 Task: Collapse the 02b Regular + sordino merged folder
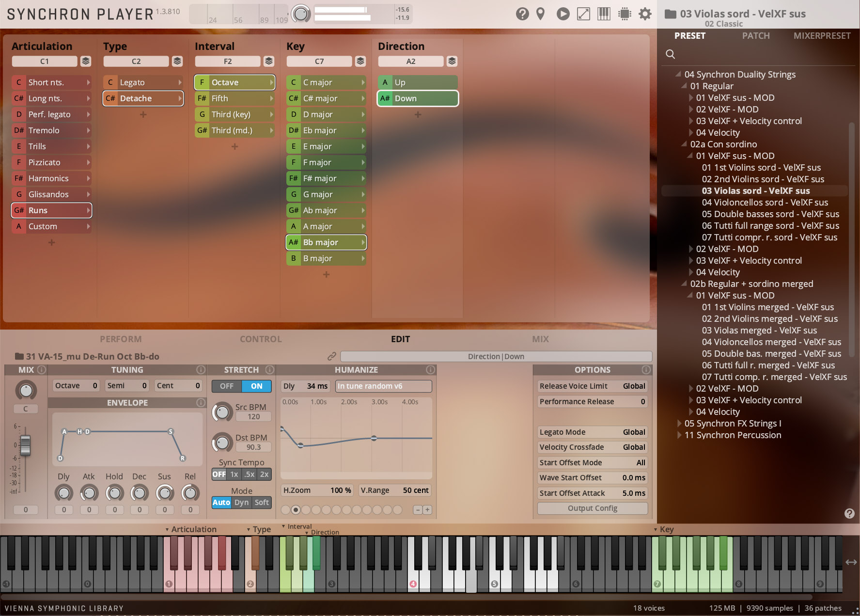tap(684, 284)
